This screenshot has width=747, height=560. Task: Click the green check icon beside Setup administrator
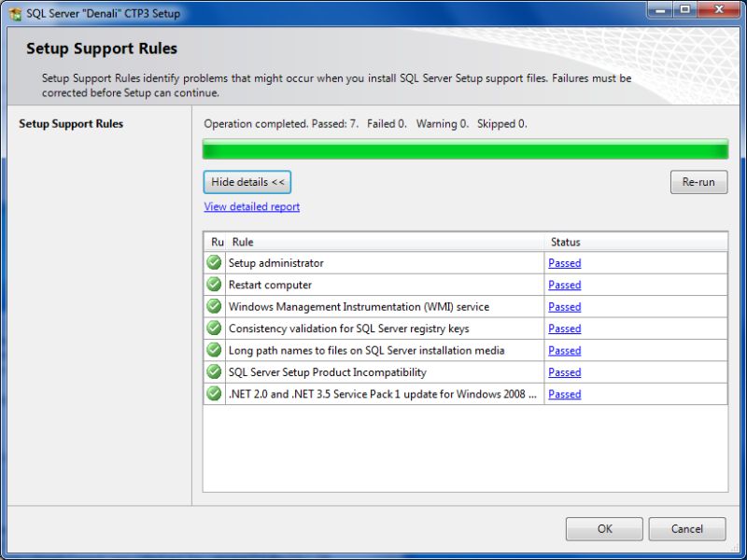point(215,262)
